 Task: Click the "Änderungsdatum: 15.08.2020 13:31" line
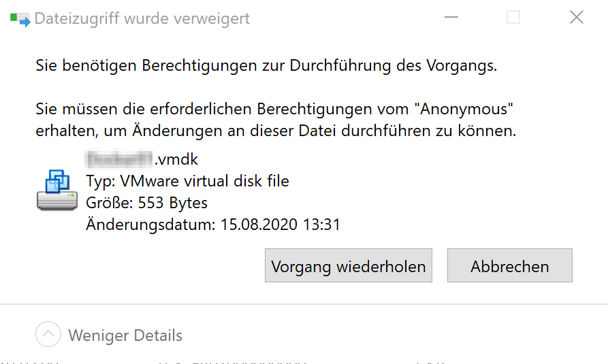pyautogui.click(x=212, y=224)
